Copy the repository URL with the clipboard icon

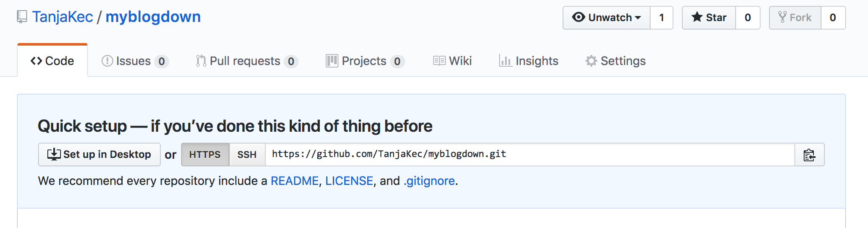(809, 155)
